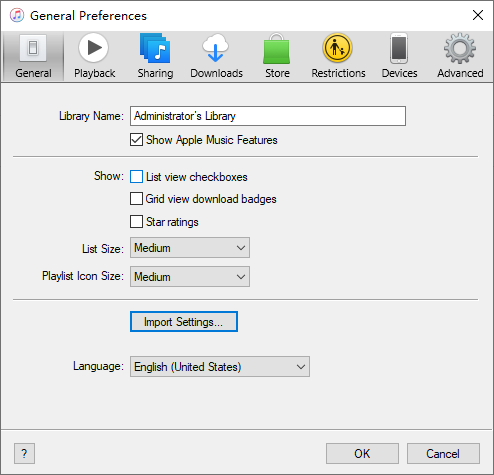Select the Sharing music-note icon
The height and width of the screenshot is (475, 494).
tap(155, 48)
